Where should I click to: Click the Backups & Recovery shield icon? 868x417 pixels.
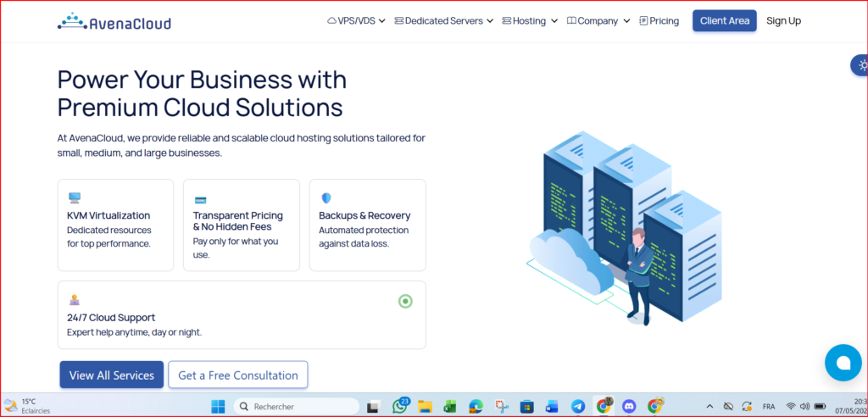(326, 198)
